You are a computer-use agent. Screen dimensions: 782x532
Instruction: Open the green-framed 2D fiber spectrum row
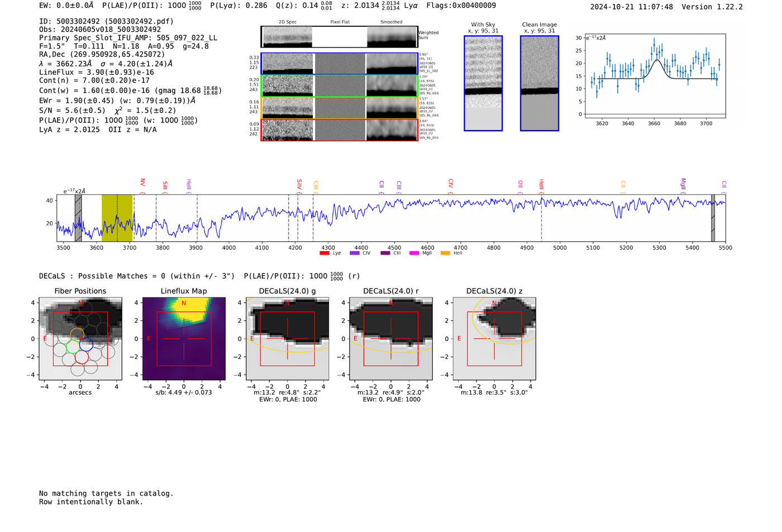340,86
